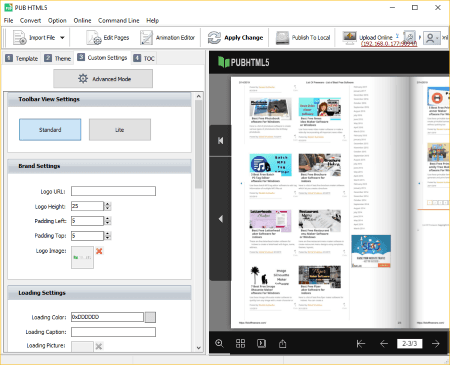Click the PUBHTML5 logo in preview
450x365 pixels.
(243, 62)
